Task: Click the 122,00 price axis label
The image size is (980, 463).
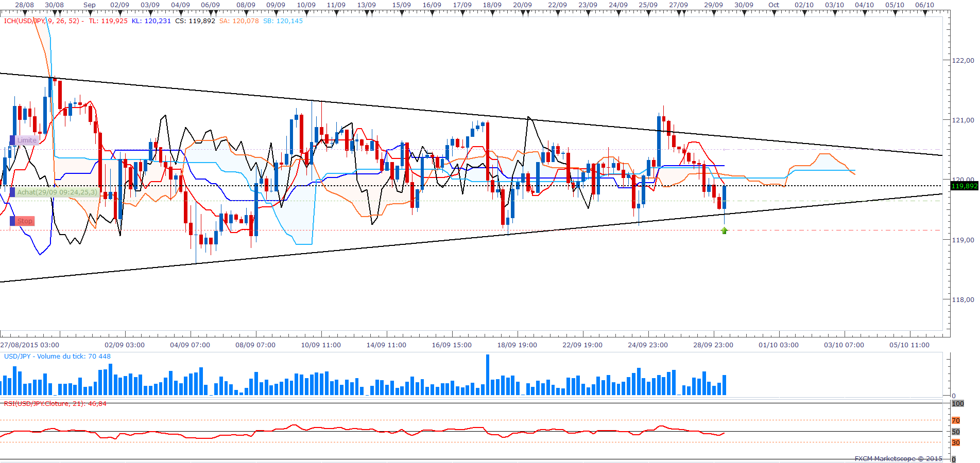Action: click(x=963, y=61)
